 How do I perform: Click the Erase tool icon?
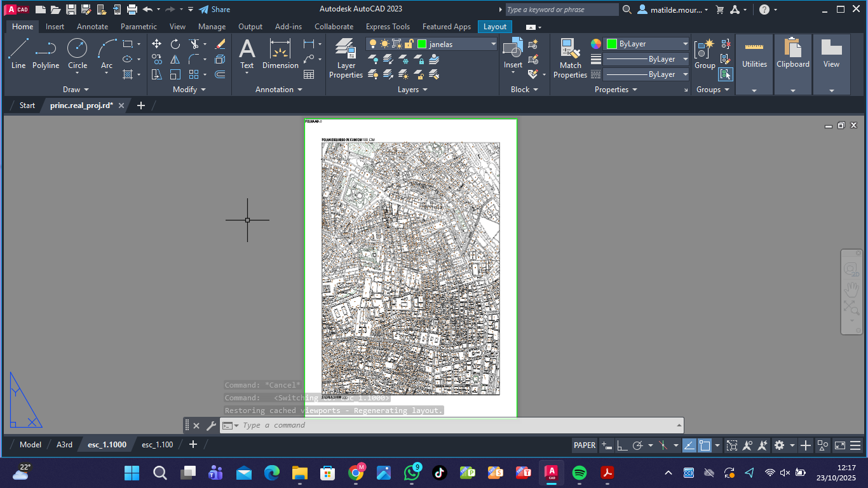220,44
